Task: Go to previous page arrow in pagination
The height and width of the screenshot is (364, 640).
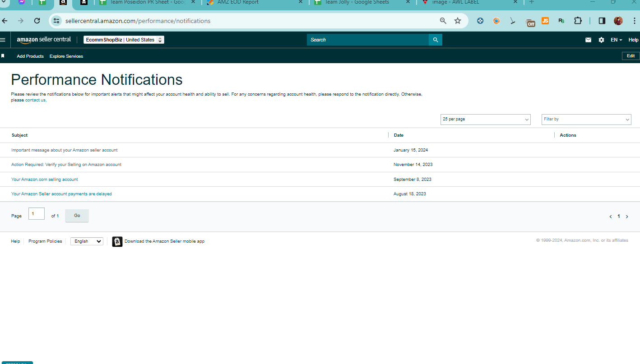Action: 611,217
